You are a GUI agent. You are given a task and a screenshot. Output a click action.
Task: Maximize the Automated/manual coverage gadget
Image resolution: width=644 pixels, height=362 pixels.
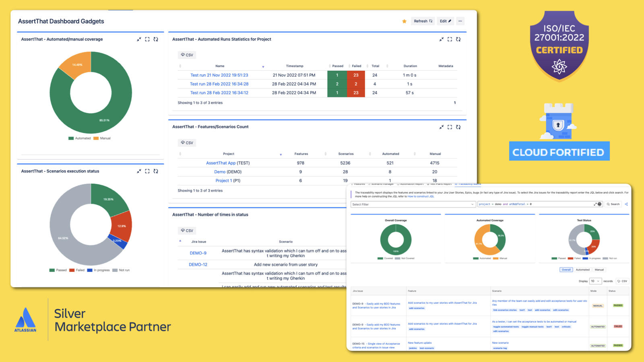(147, 39)
